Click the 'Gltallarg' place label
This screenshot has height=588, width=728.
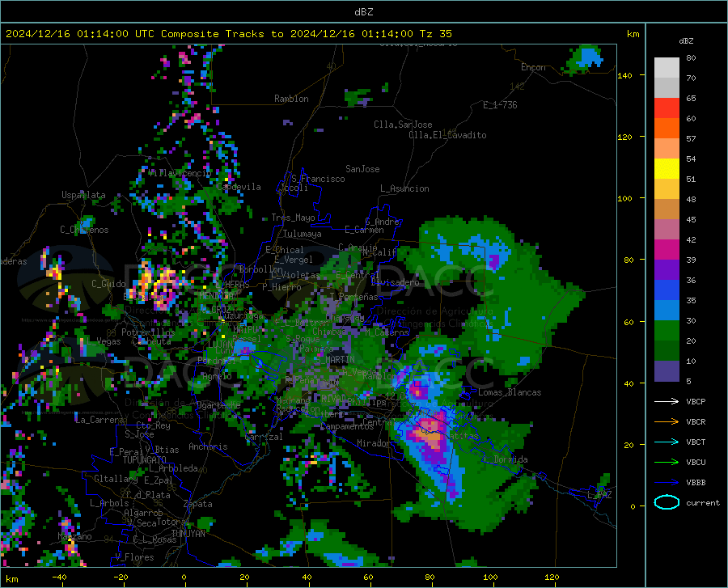click(x=116, y=479)
